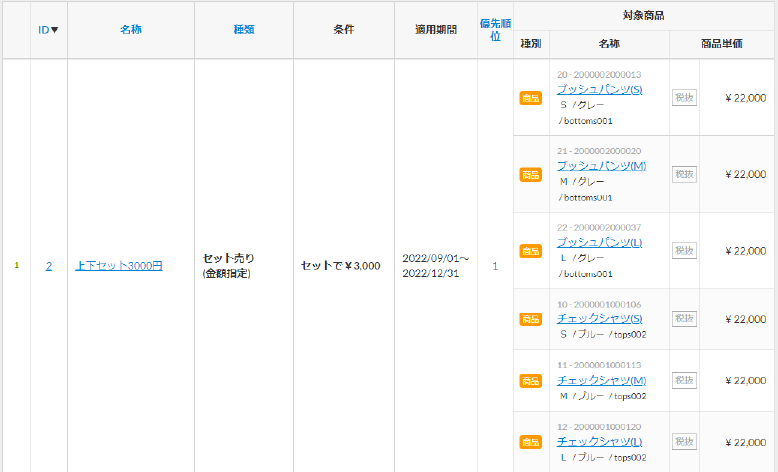The height and width of the screenshot is (472, 778).
Task: Click the orange 商品 badge beside チェックシャツ(S)
Action: [531, 319]
